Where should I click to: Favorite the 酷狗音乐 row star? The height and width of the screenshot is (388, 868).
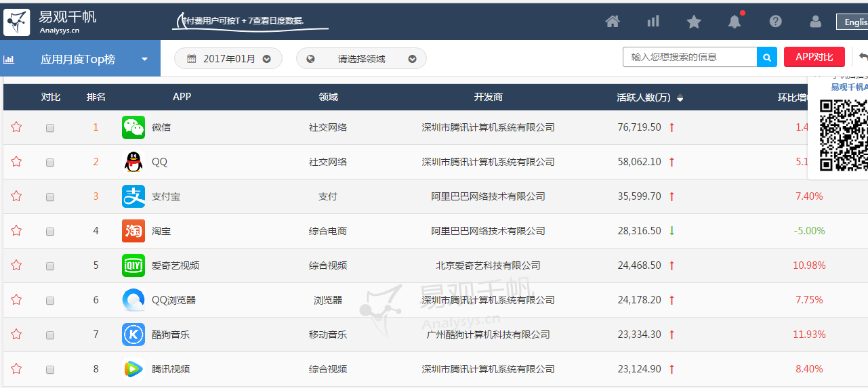[16, 334]
